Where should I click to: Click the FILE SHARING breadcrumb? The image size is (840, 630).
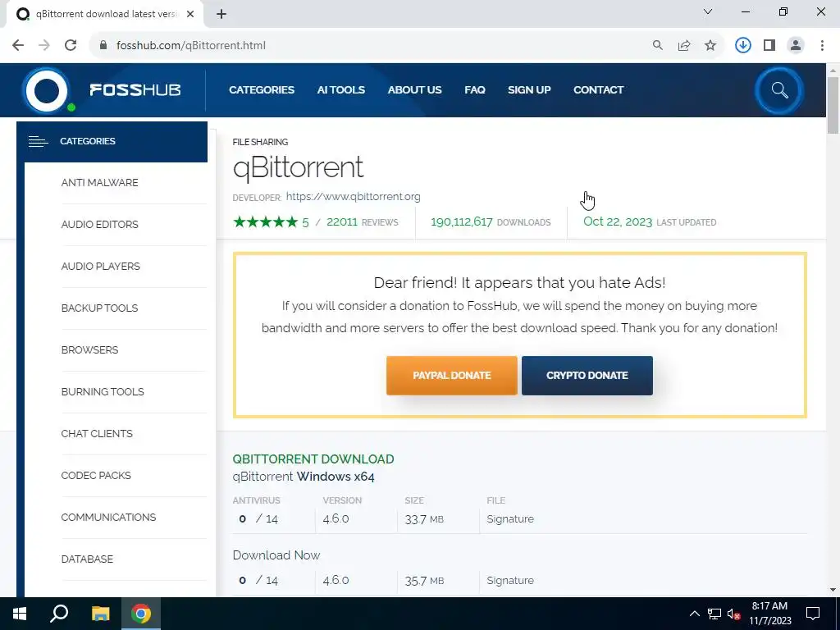(260, 142)
